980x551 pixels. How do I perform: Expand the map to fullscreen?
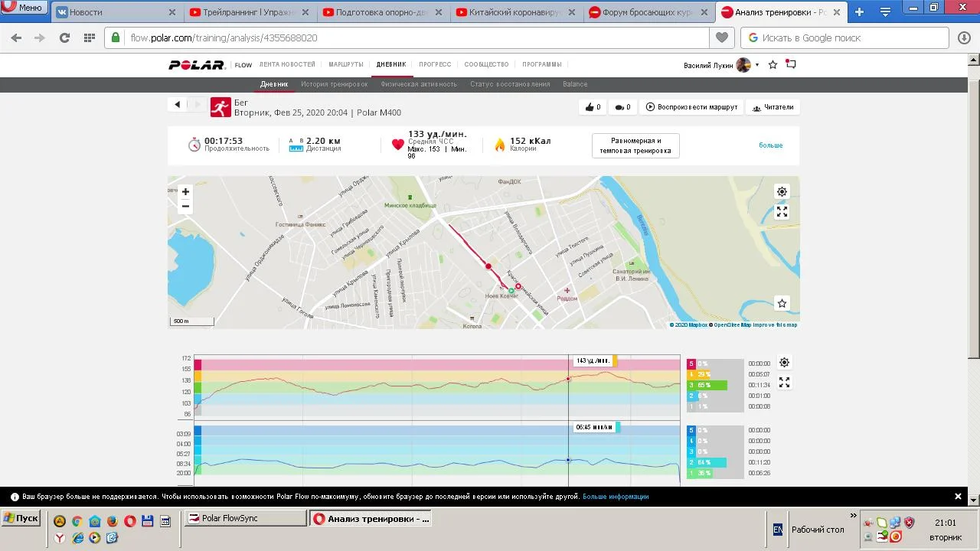pyautogui.click(x=782, y=212)
